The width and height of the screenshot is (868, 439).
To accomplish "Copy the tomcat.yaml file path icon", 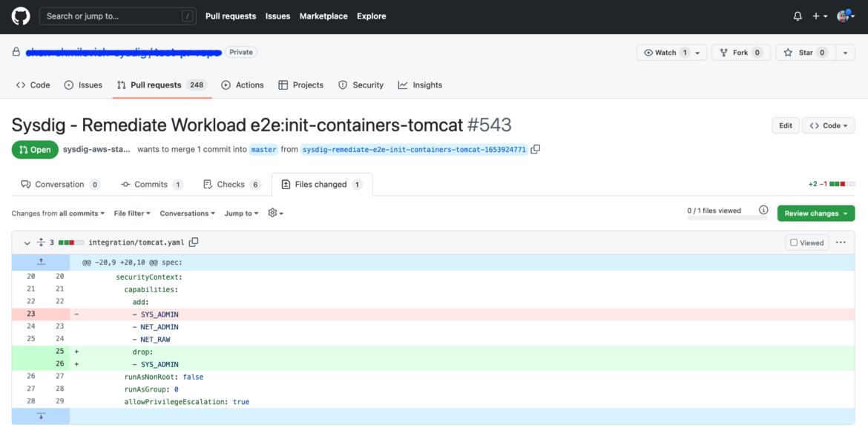I will 194,242.
